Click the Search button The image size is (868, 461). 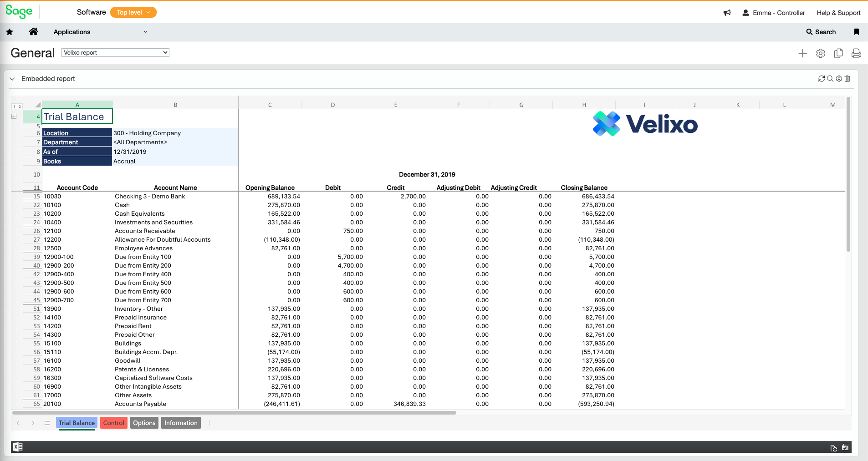(821, 32)
